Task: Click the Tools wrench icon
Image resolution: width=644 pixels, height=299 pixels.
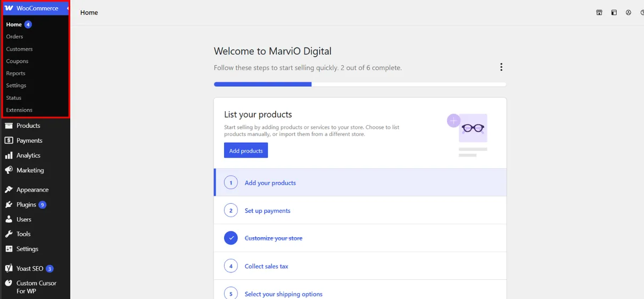Action: (x=9, y=234)
